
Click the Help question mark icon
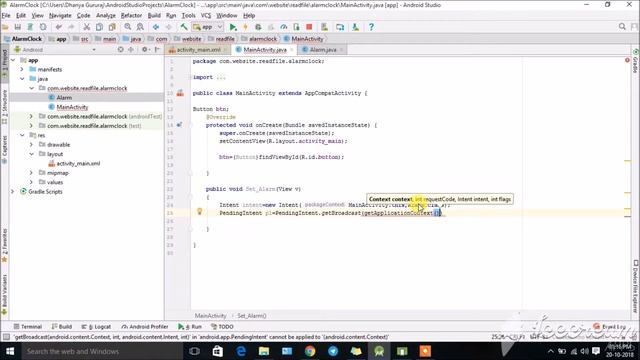pyautogui.click(x=371, y=27)
